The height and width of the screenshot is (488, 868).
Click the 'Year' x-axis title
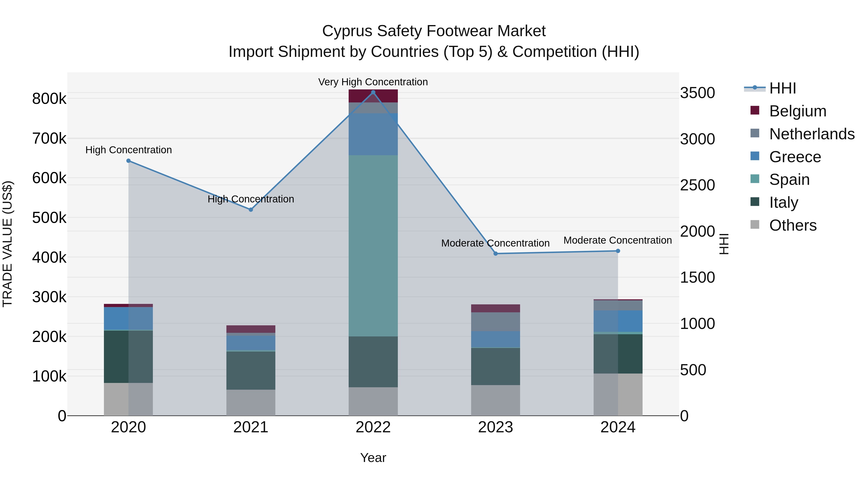pos(373,458)
